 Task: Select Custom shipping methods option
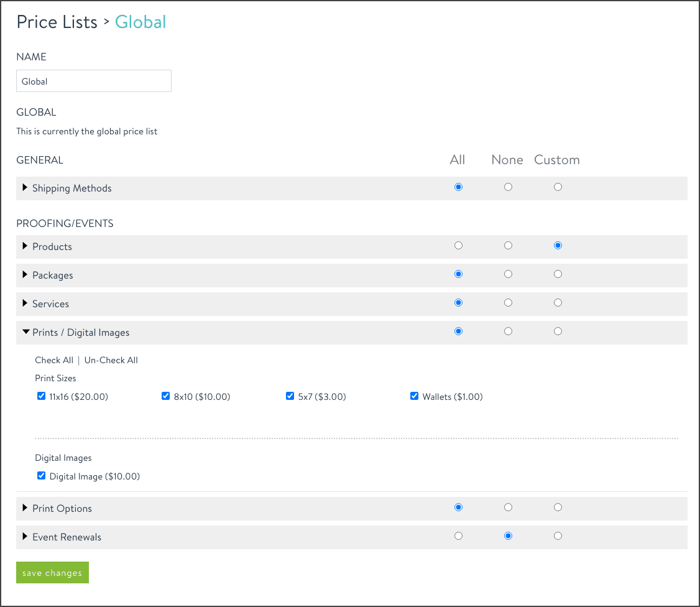click(x=558, y=187)
